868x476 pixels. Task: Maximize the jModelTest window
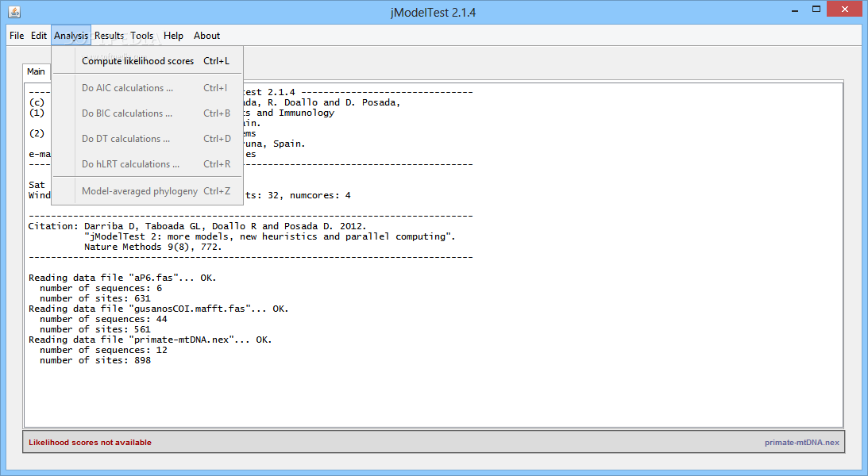[816, 10]
